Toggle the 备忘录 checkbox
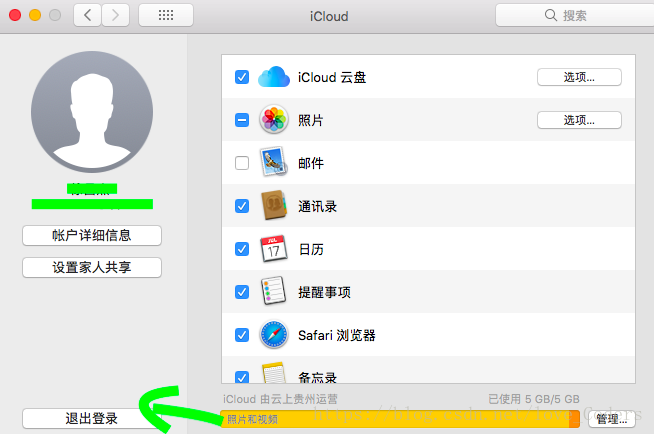Viewport: 654px width, 434px height. (x=242, y=376)
